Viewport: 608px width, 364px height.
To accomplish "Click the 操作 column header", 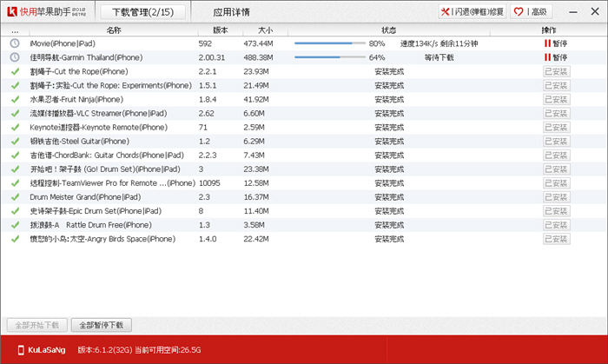I will tap(548, 30).
